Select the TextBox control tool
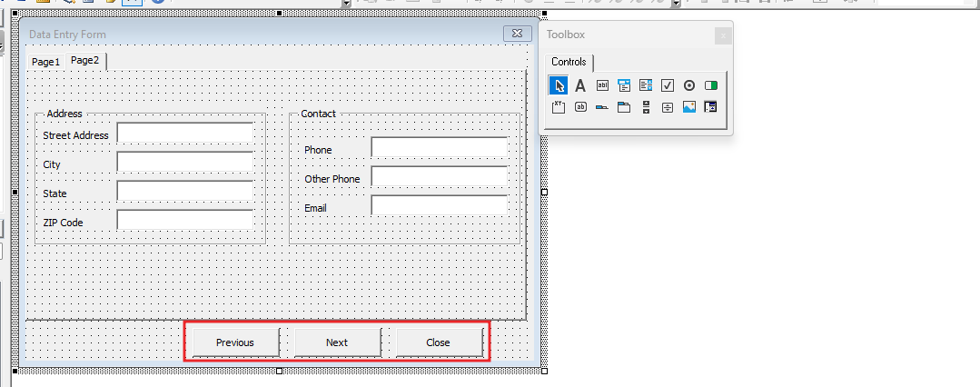The height and width of the screenshot is (387, 980). tap(602, 85)
